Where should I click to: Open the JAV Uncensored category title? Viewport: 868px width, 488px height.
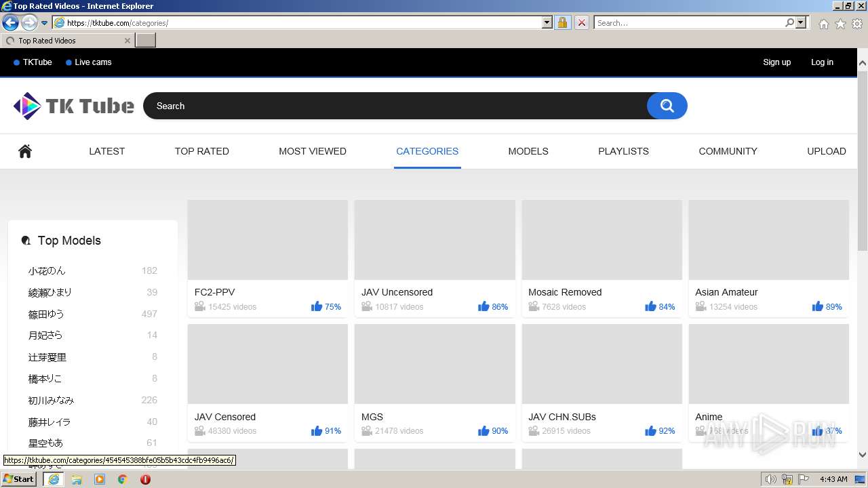397,292
